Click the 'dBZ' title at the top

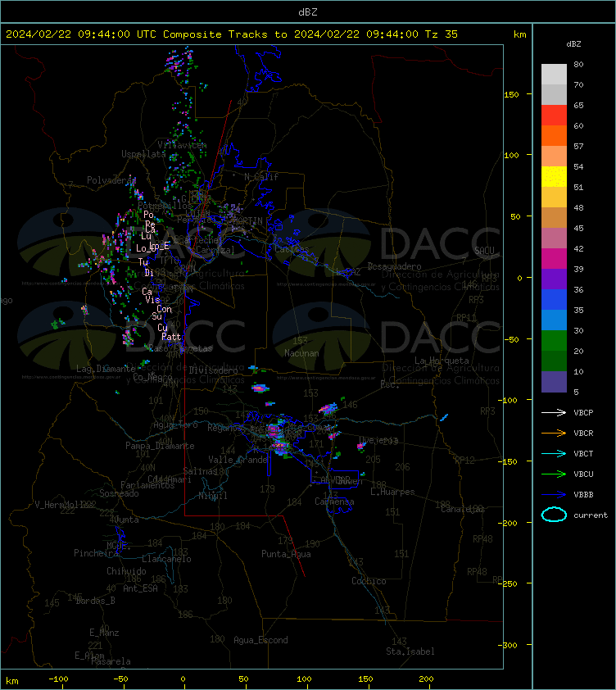[x=307, y=11]
